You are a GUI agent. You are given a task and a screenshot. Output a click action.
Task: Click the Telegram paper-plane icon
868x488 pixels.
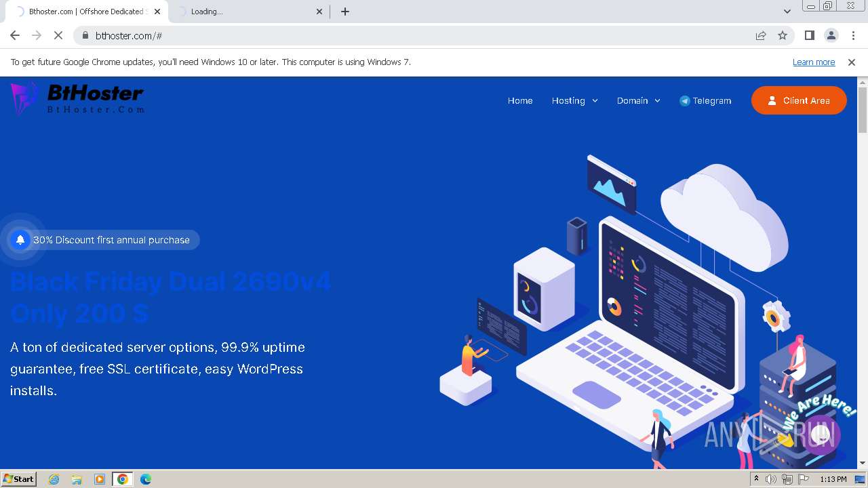[685, 100]
